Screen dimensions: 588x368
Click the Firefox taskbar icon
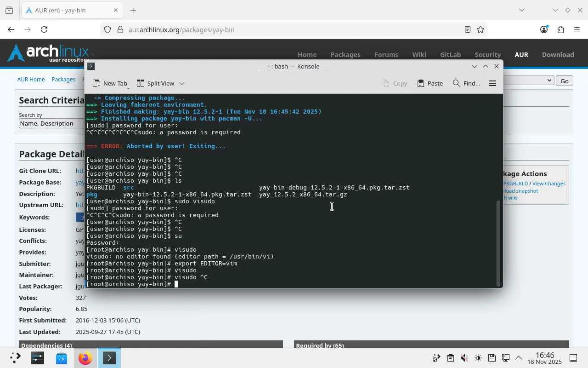coord(85,358)
